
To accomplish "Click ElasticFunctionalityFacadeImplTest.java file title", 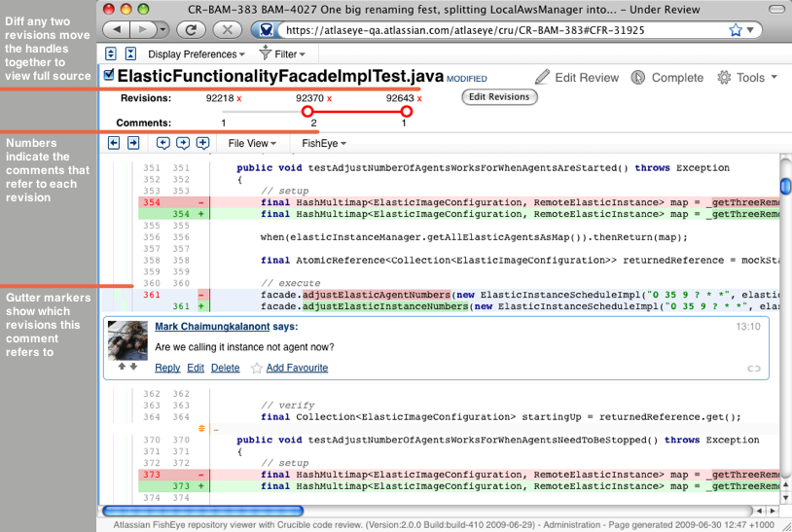I will 280,76.
